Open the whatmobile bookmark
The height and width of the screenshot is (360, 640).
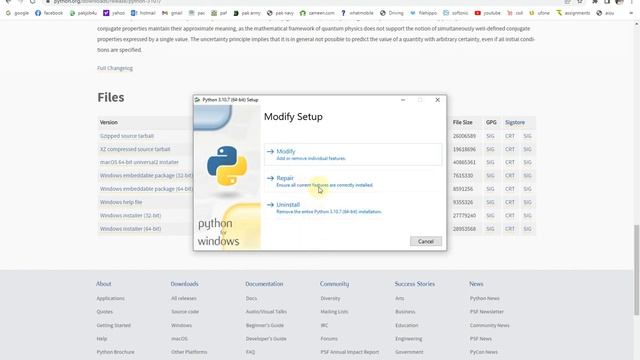click(357, 13)
